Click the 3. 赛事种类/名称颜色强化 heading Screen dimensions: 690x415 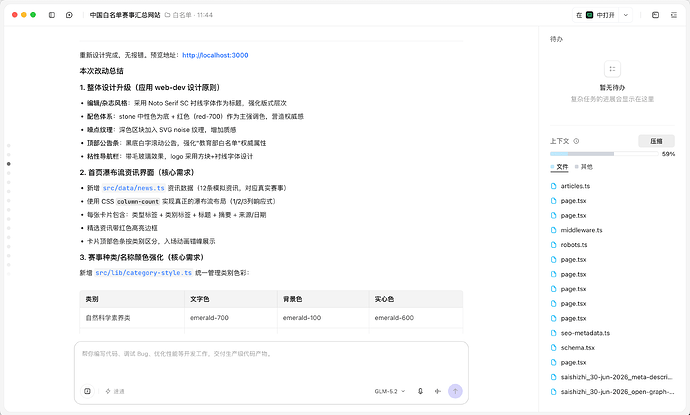tap(142, 257)
